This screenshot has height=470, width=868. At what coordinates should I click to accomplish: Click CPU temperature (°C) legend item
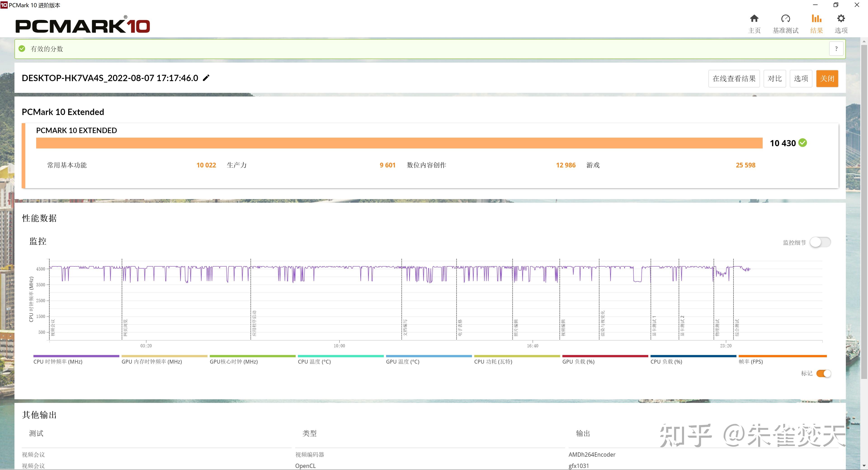[314, 362]
